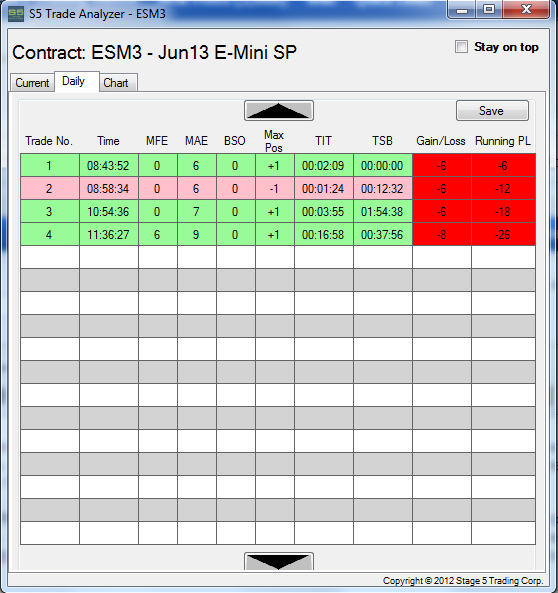Click the TSB value 00:37:56
558x593 pixels.
383,234
